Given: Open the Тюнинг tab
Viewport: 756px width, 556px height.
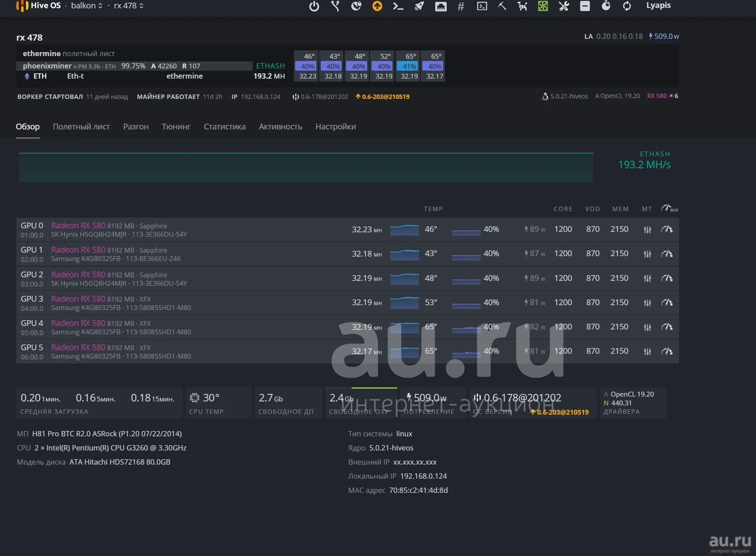Looking at the screenshot, I should coord(176,127).
